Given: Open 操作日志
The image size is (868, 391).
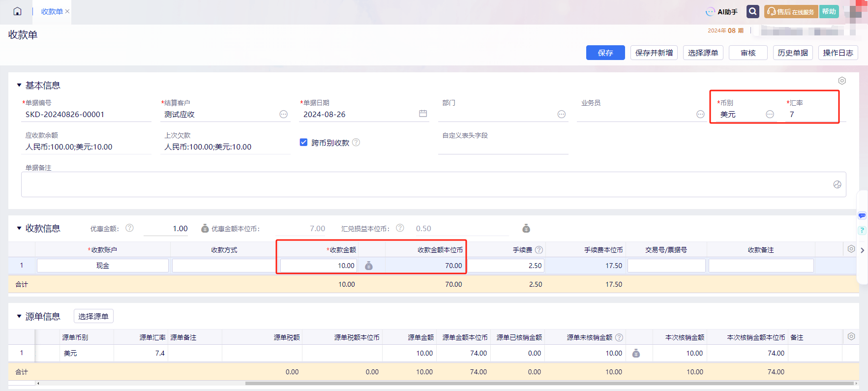Looking at the screenshot, I should tap(838, 53).
